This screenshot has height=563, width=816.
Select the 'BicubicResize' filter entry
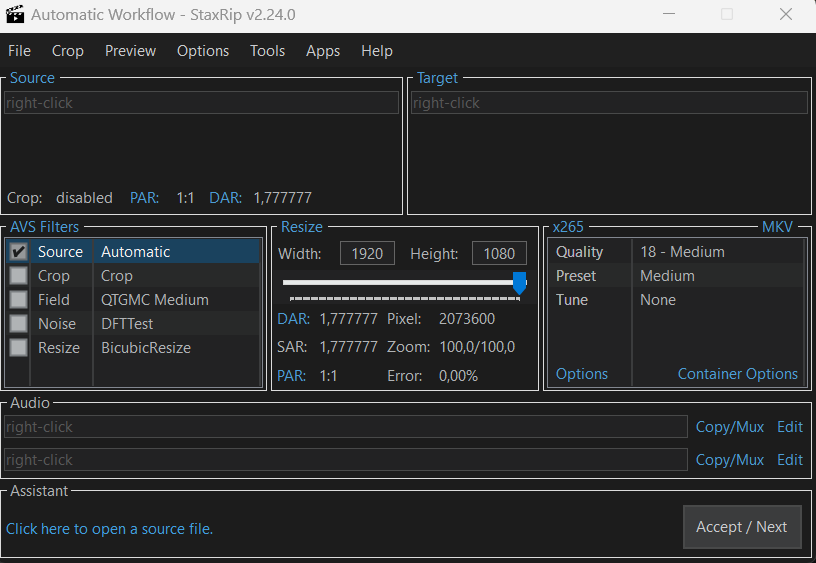point(146,348)
